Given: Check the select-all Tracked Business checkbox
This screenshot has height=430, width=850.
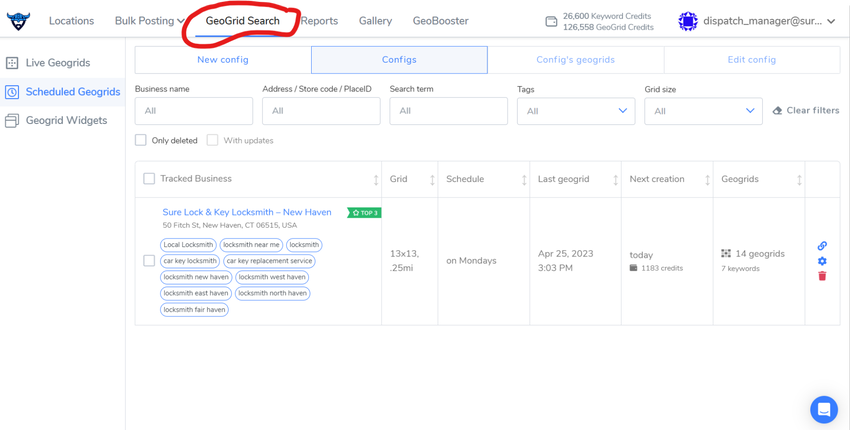Looking at the screenshot, I should [x=149, y=178].
